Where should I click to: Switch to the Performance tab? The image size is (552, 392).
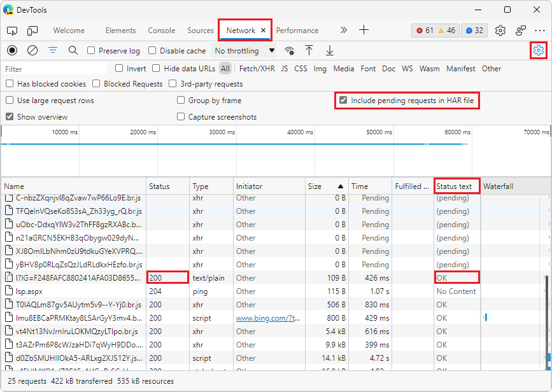tap(297, 31)
